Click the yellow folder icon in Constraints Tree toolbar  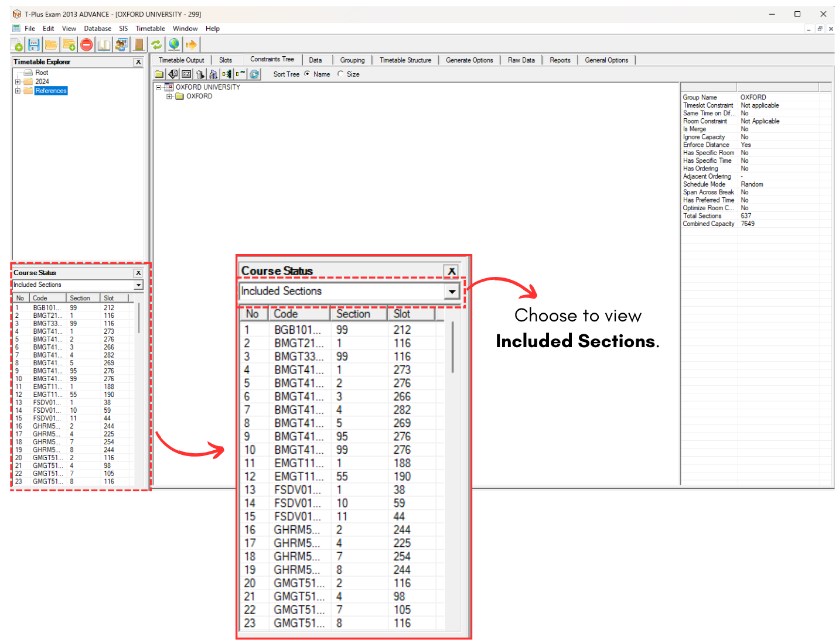point(159,74)
